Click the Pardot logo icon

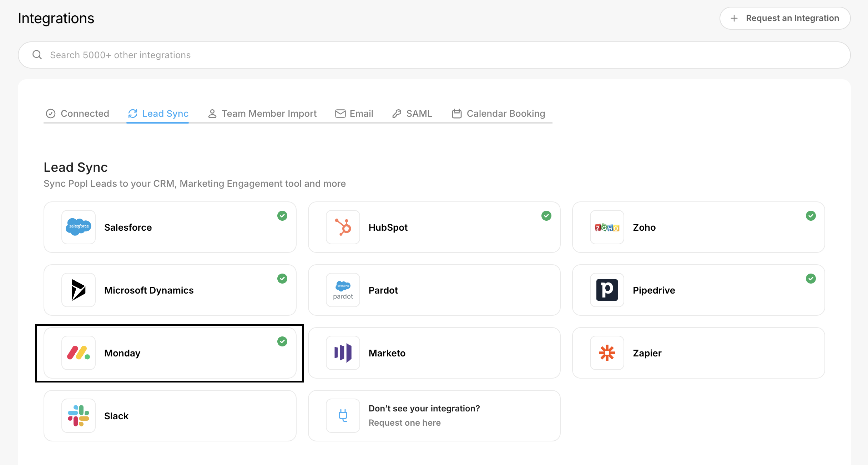click(343, 290)
